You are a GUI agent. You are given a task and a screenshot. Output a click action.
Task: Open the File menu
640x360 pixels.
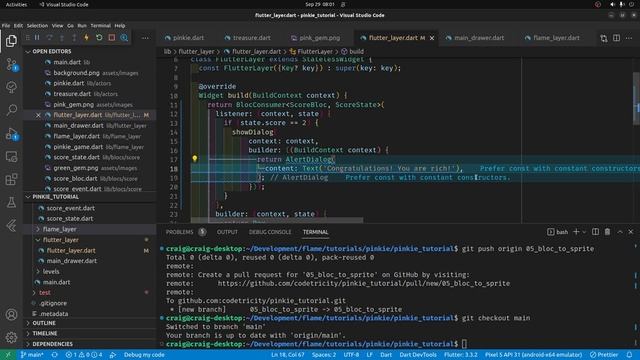click(6, 25)
